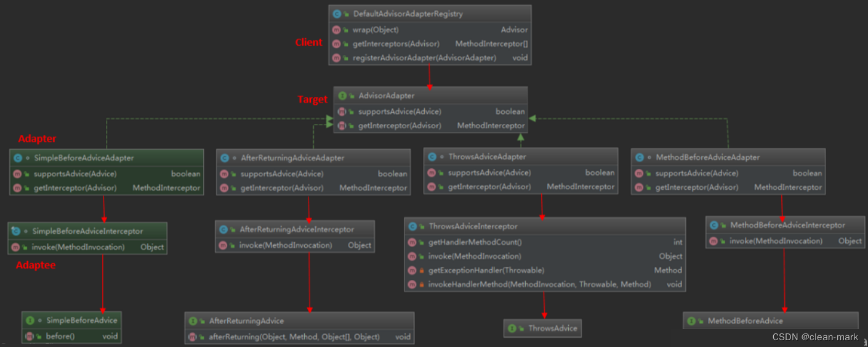This screenshot has width=868, height=347.
Task: Select the MethodBeforeAdviceInterceptor node title
Action: [x=787, y=226]
